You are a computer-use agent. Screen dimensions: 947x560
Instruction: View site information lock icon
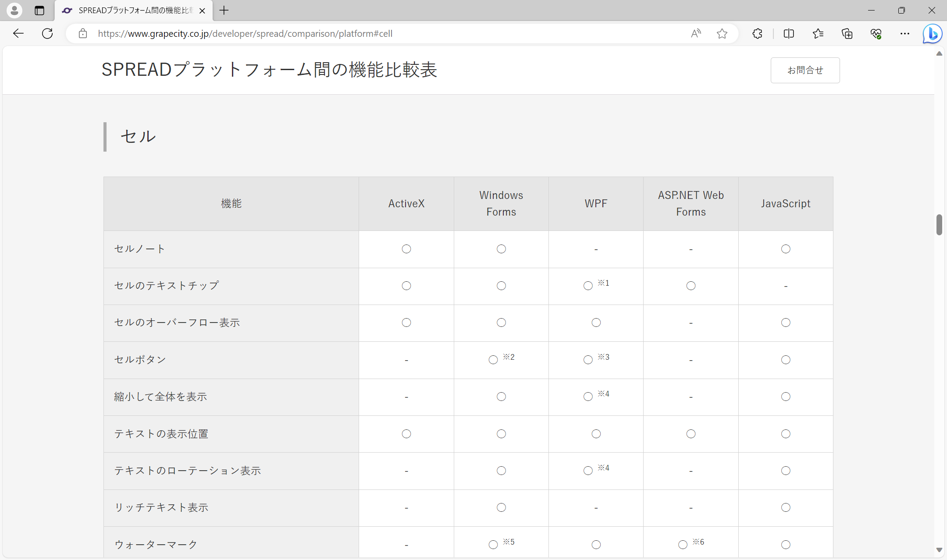coord(83,34)
